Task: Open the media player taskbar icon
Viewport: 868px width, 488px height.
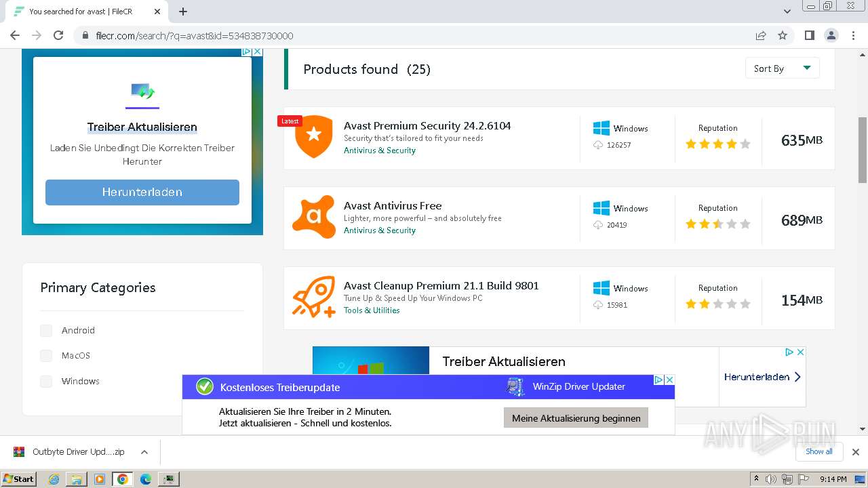Action: (100, 479)
